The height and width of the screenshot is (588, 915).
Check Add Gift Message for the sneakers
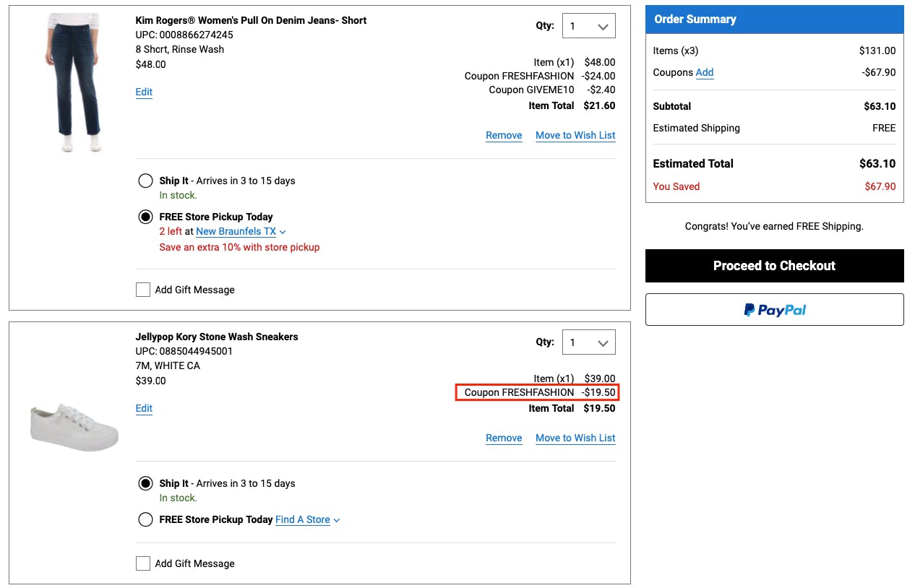pos(143,563)
